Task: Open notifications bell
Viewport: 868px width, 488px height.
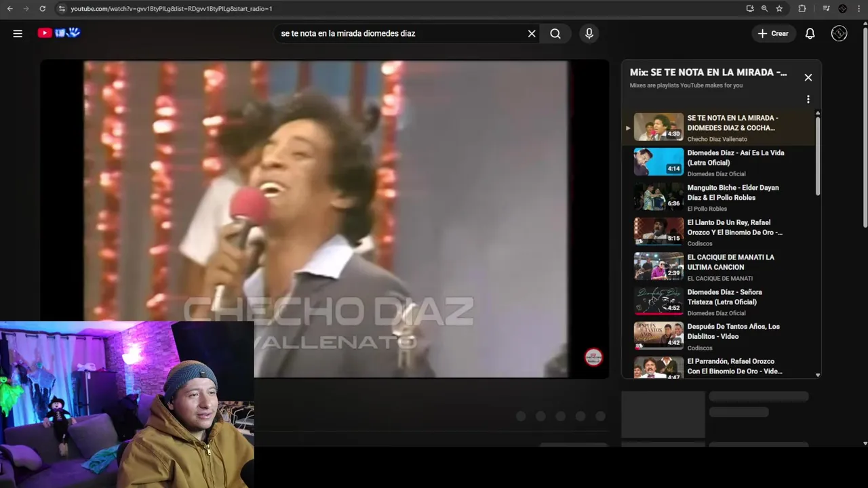Action: (x=810, y=33)
